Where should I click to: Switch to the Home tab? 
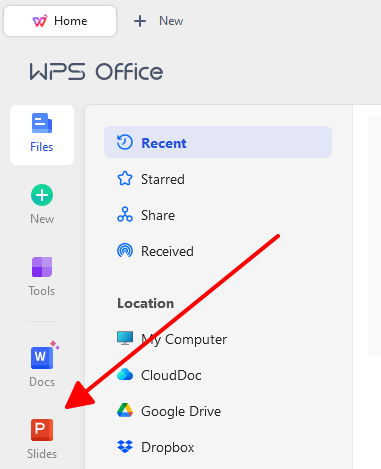click(60, 21)
